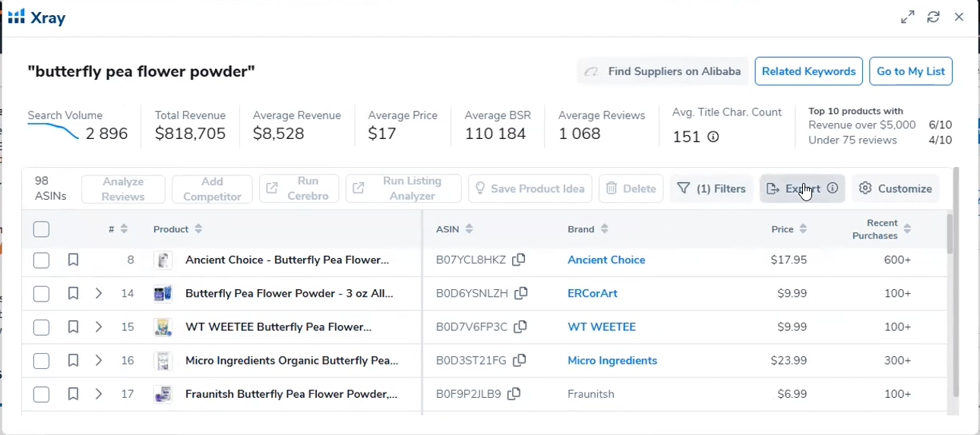Click the Xray logo icon
Viewport: 980px width, 435px height.
[17, 17]
